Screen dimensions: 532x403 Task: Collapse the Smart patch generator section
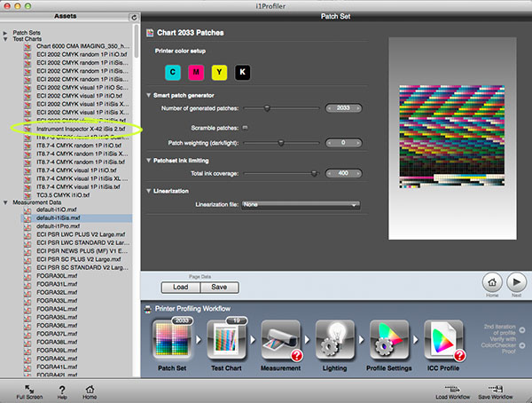tap(149, 96)
